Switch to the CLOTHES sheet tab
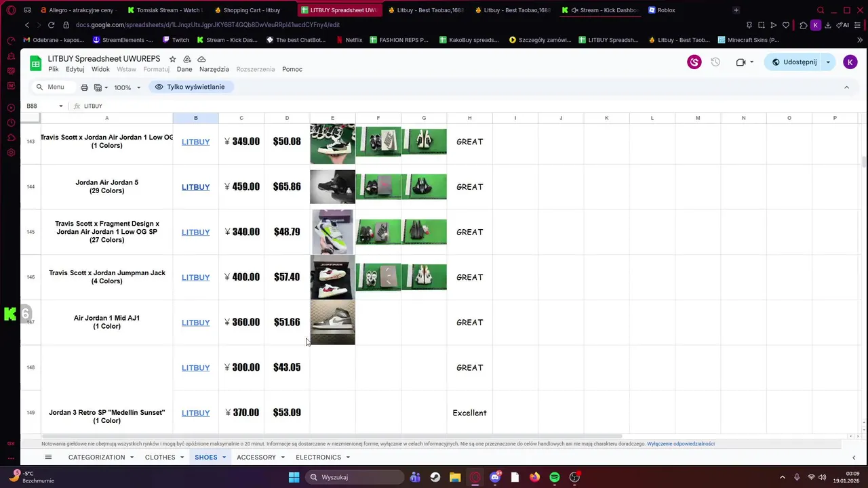868x488 pixels. click(160, 457)
